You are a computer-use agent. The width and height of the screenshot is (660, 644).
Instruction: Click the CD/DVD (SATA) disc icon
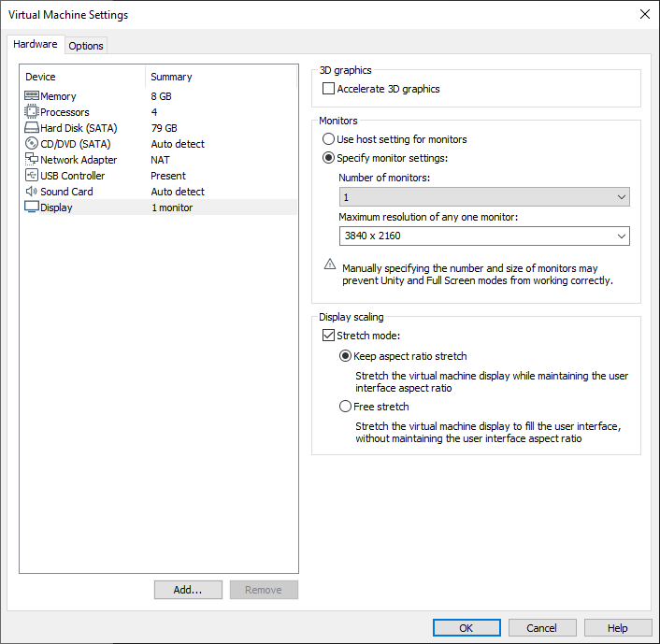coord(31,144)
